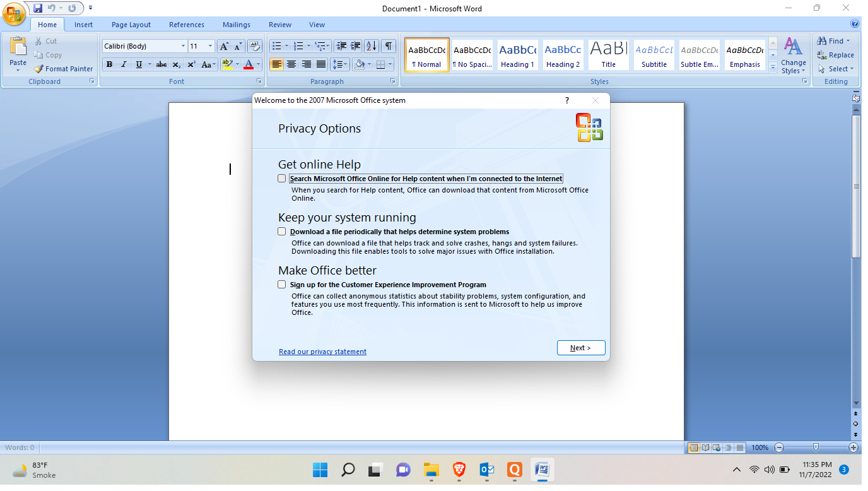Image resolution: width=868 pixels, height=491 pixels.
Task: Sort text with the A-Z icon
Action: tap(372, 46)
